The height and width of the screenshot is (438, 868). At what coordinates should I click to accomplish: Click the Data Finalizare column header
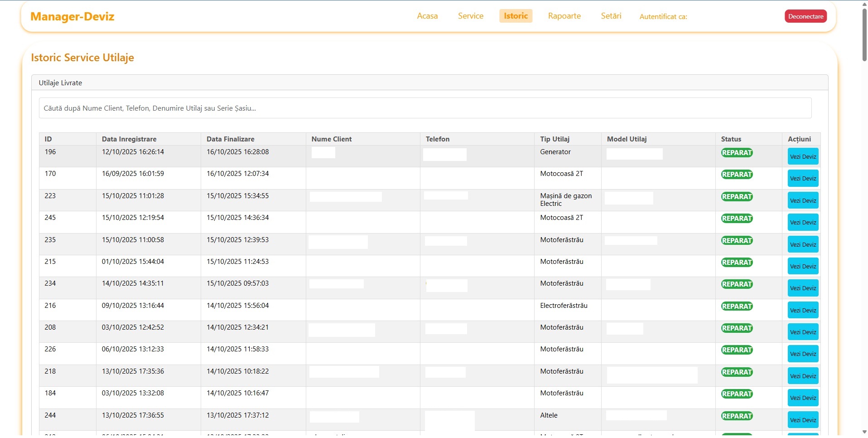230,139
